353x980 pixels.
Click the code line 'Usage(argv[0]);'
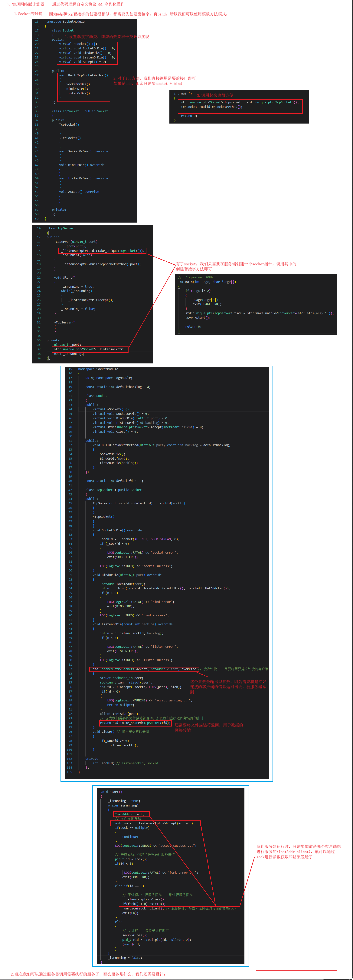coord(206,300)
